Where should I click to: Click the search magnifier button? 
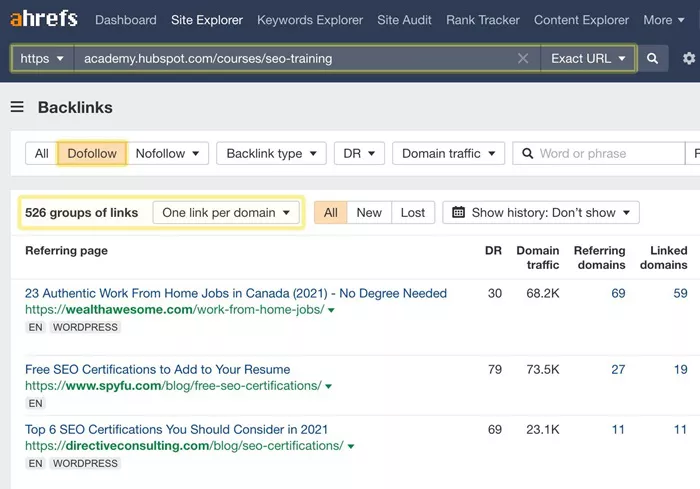click(652, 59)
